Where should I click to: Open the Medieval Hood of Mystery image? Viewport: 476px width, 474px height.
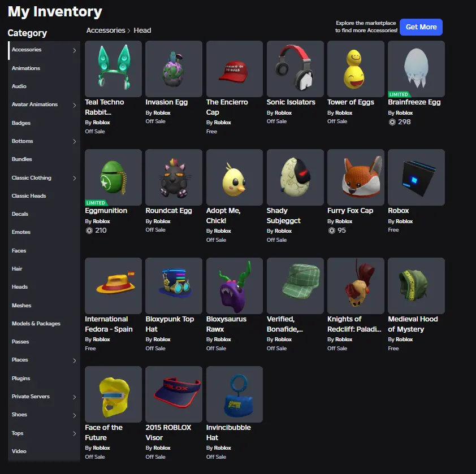416,286
